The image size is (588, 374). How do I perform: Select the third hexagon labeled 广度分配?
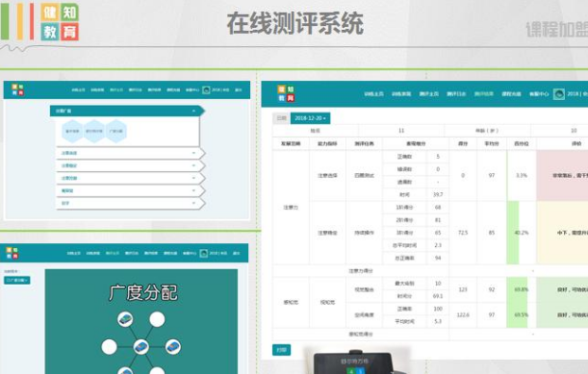point(115,131)
